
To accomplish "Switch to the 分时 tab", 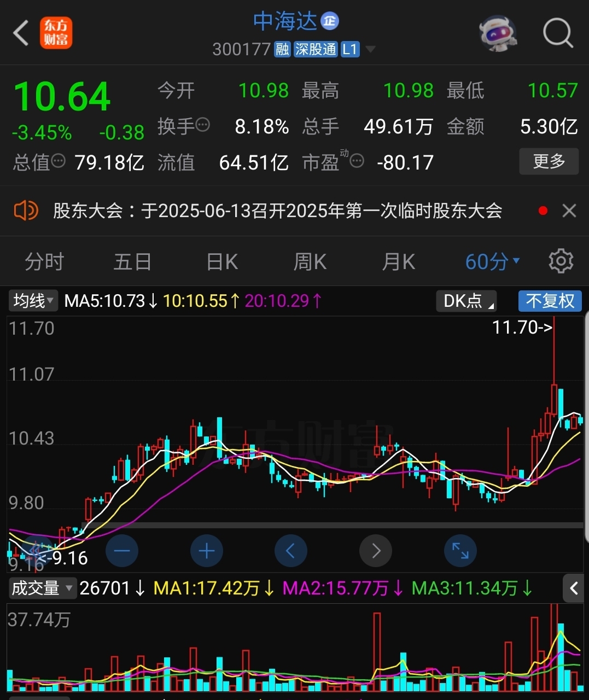I will 44,262.
